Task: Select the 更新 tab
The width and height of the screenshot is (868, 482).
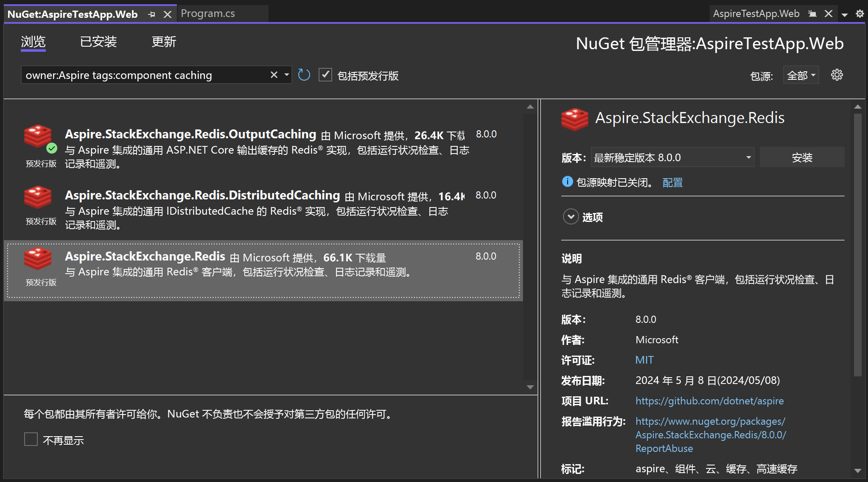Action: click(x=164, y=42)
